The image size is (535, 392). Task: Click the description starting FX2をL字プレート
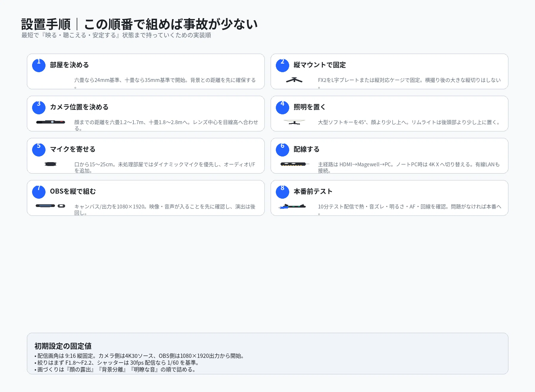click(410, 83)
